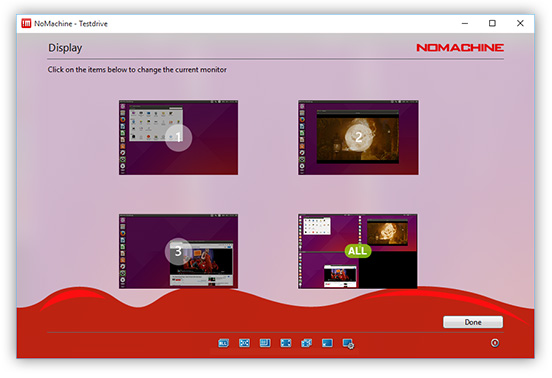
Task: Click the green ALL badge
Action: pyautogui.click(x=358, y=251)
